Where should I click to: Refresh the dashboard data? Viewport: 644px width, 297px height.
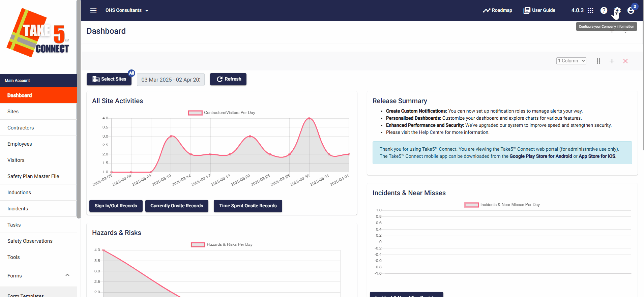(x=228, y=79)
